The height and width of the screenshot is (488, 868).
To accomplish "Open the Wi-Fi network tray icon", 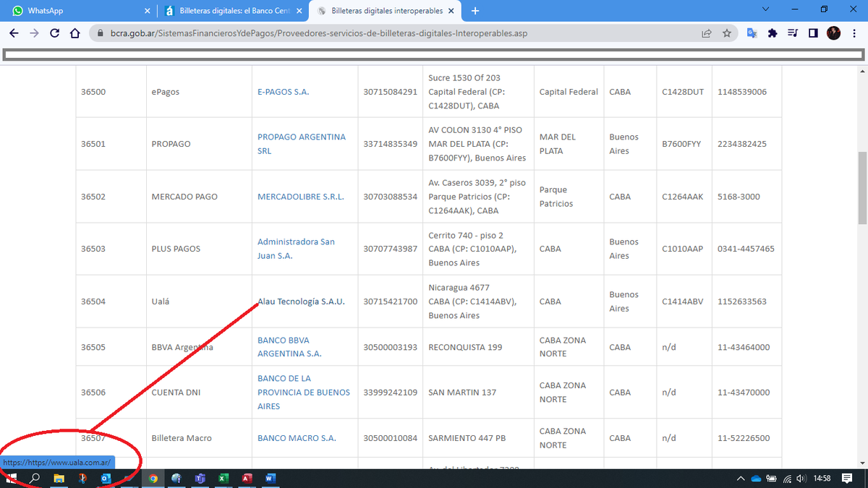I will coord(787,479).
